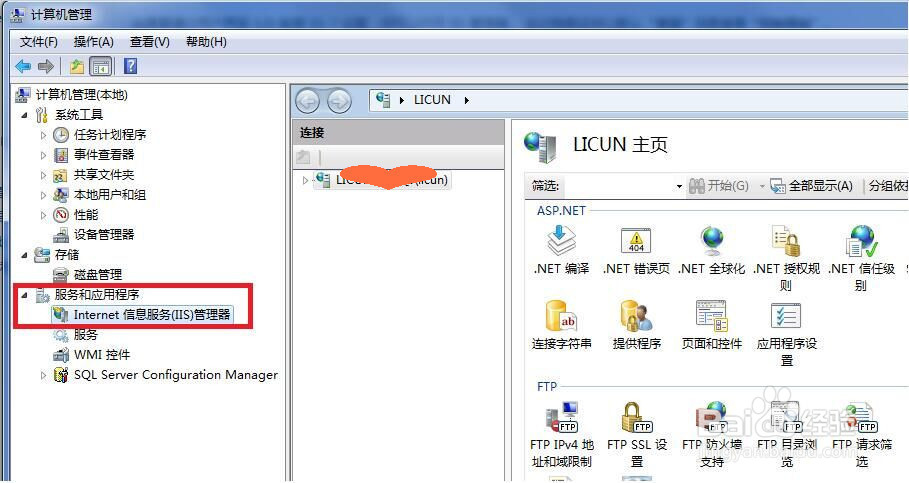Screen dimensions: 909x483
Task: Click inside the 筛选 filter text field
Action: (x=619, y=186)
